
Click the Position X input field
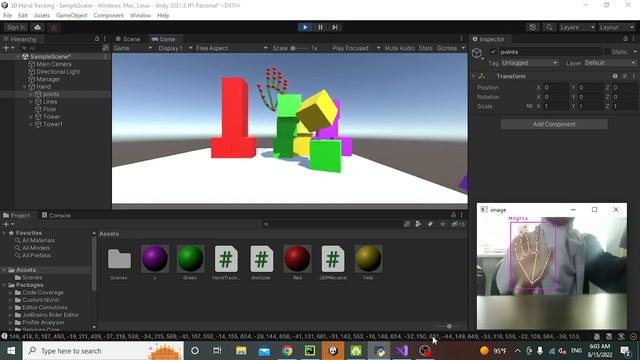(x=556, y=87)
